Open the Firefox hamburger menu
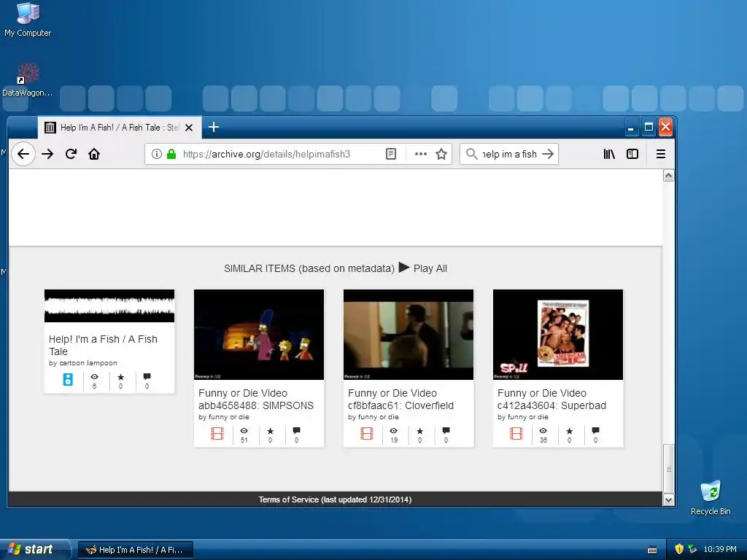747x560 pixels. (661, 154)
